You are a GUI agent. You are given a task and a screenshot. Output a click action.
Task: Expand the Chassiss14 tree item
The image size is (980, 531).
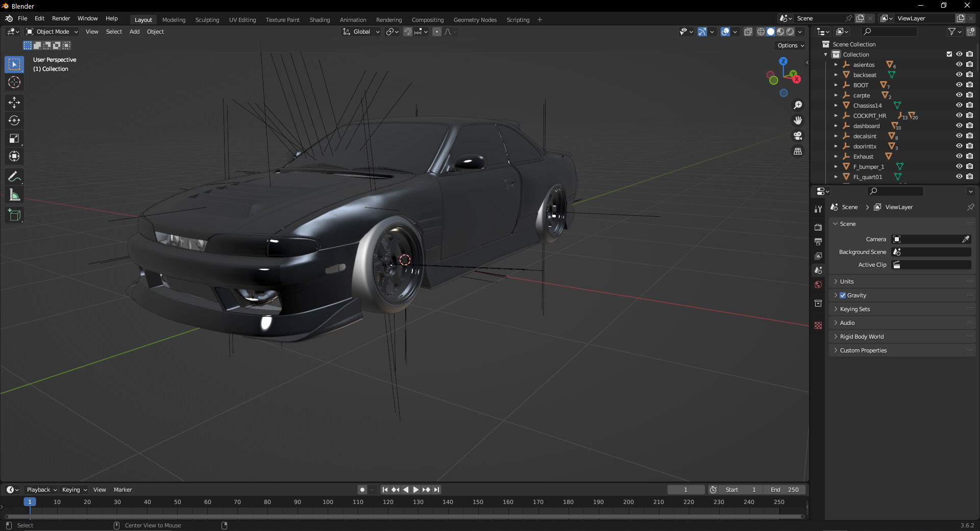pos(836,106)
